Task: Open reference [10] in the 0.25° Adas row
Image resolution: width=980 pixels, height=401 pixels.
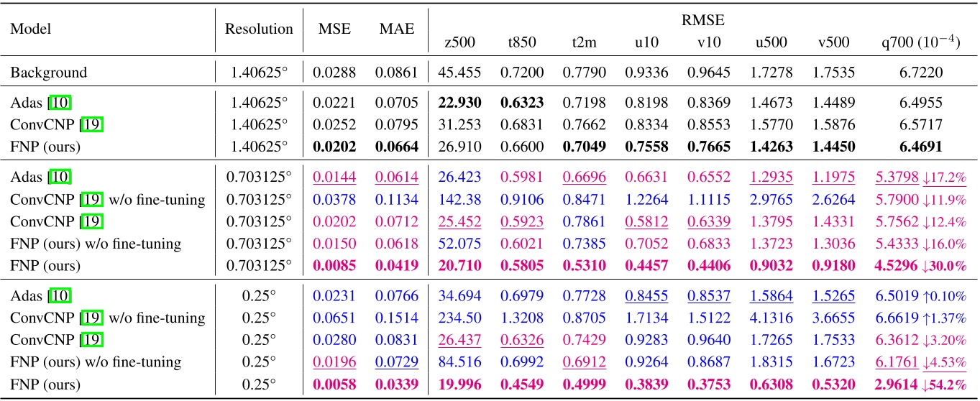Action: (x=61, y=293)
